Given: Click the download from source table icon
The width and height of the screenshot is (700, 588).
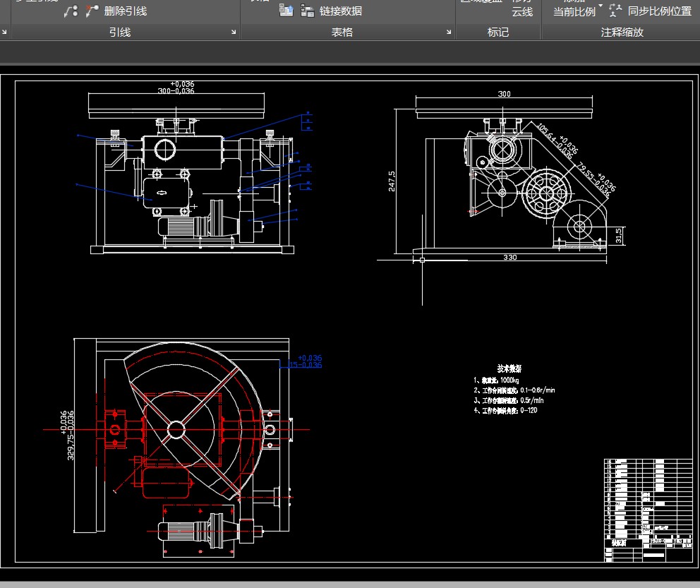Looking at the screenshot, I should pyautogui.click(x=286, y=11).
